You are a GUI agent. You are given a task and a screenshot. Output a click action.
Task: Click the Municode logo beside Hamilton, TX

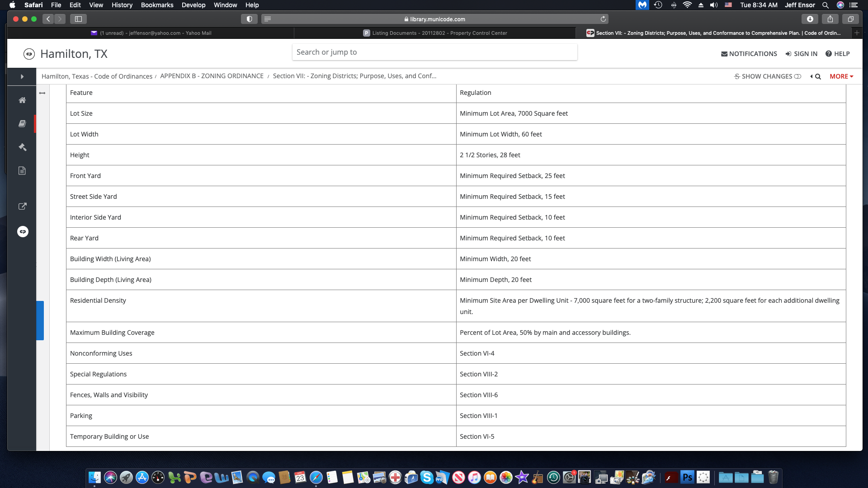tap(29, 54)
